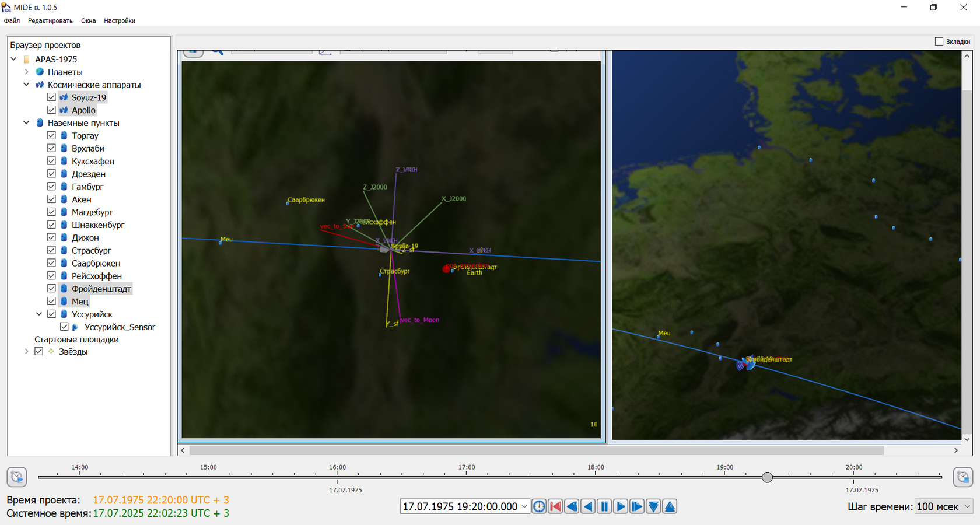The height and width of the screenshot is (525, 980).
Task: Collapse the APAS-1975 project node
Action: [13, 59]
